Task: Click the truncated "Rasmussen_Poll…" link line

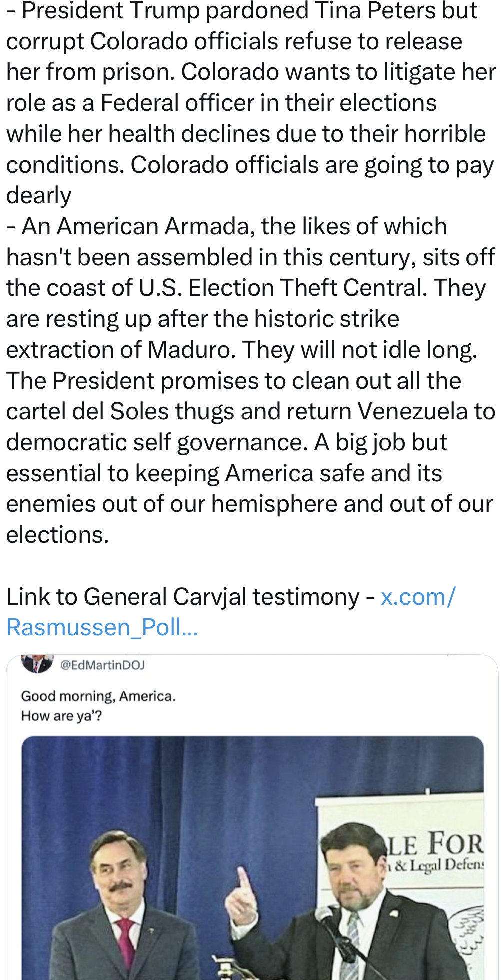Action: point(102,627)
